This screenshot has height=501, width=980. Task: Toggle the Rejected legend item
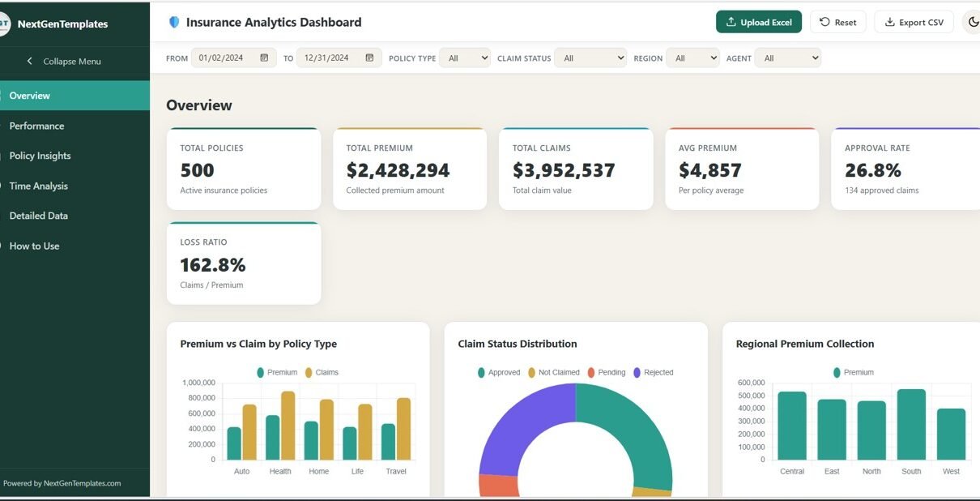coord(652,373)
